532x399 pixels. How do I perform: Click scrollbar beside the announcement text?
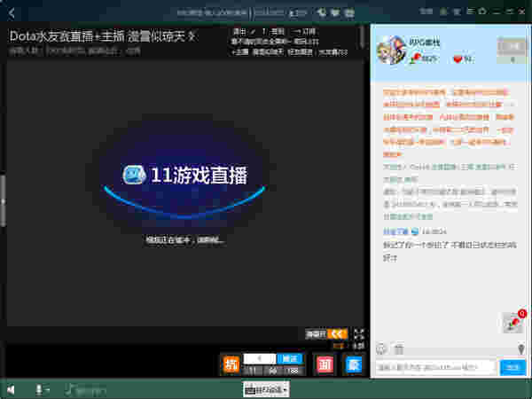pos(362,36)
